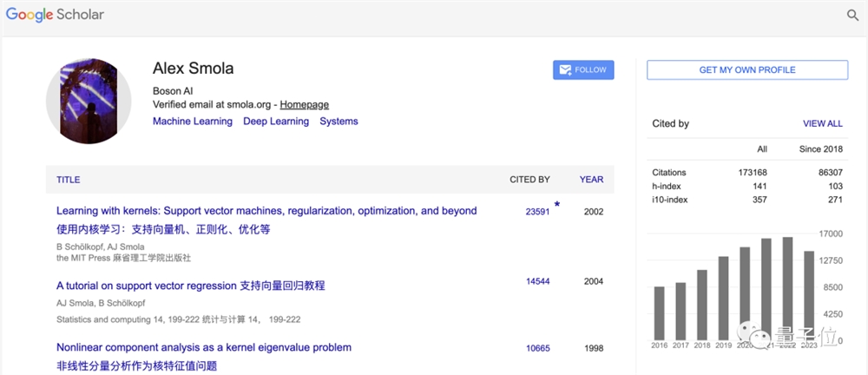This screenshot has width=868, height=375.
Task: Open the Learning with kernels paper
Action: click(266, 211)
